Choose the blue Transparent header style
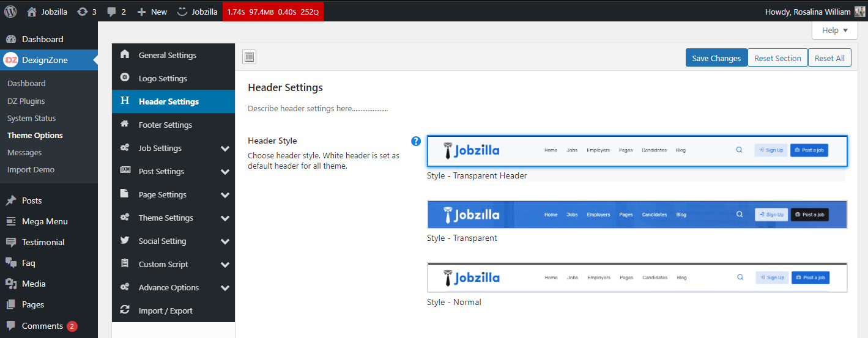 (637, 215)
